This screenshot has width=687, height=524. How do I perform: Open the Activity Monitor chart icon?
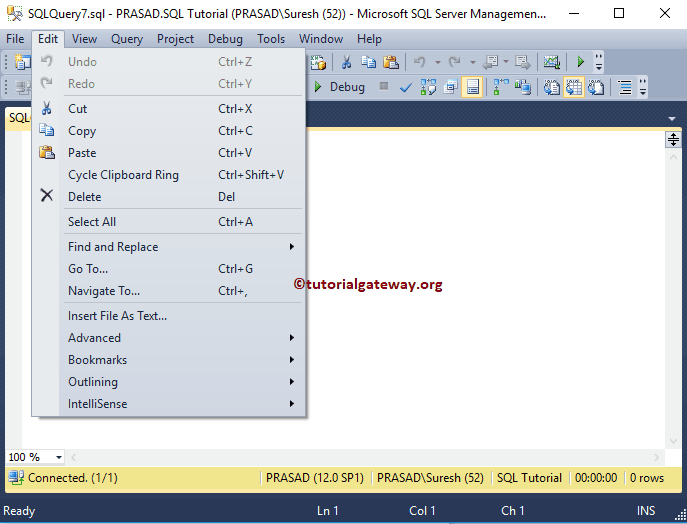coord(552,62)
